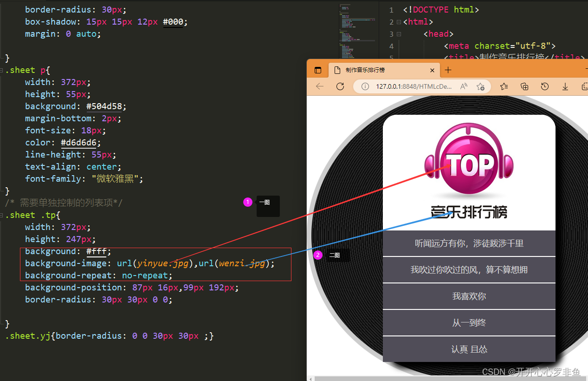Open the browser history panel
The width and height of the screenshot is (588, 381).
[545, 86]
